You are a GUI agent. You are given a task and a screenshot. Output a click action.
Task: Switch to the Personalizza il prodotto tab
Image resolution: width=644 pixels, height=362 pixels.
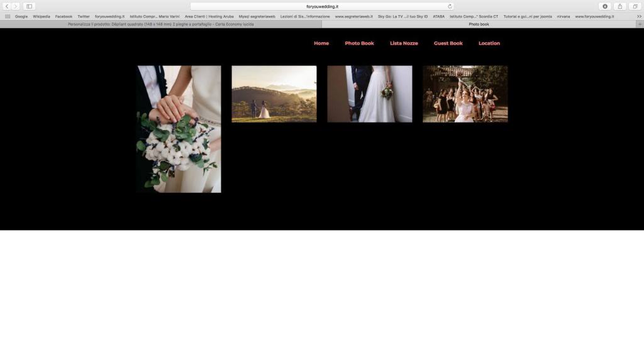[x=160, y=24]
